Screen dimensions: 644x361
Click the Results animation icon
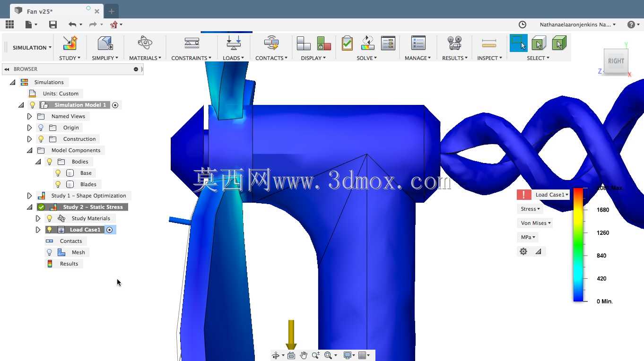click(x=455, y=43)
